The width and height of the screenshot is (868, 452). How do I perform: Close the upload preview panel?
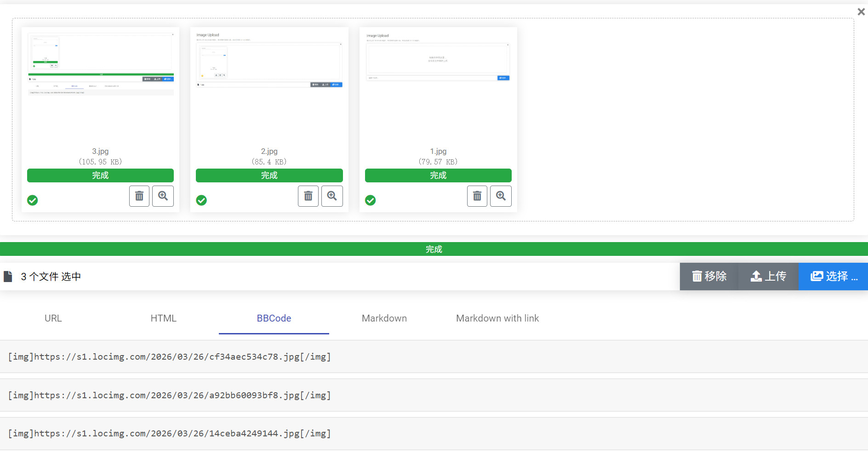pyautogui.click(x=861, y=12)
